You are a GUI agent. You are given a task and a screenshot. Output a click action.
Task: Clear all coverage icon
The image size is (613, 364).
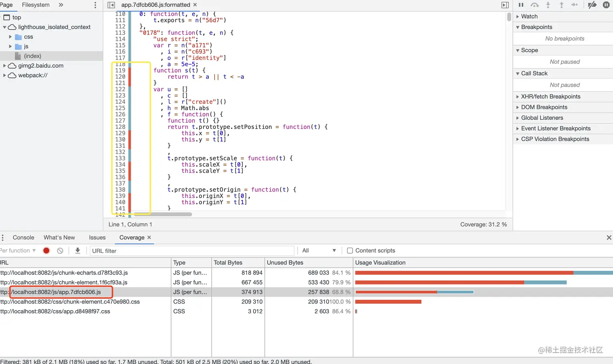pyautogui.click(x=60, y=251)
